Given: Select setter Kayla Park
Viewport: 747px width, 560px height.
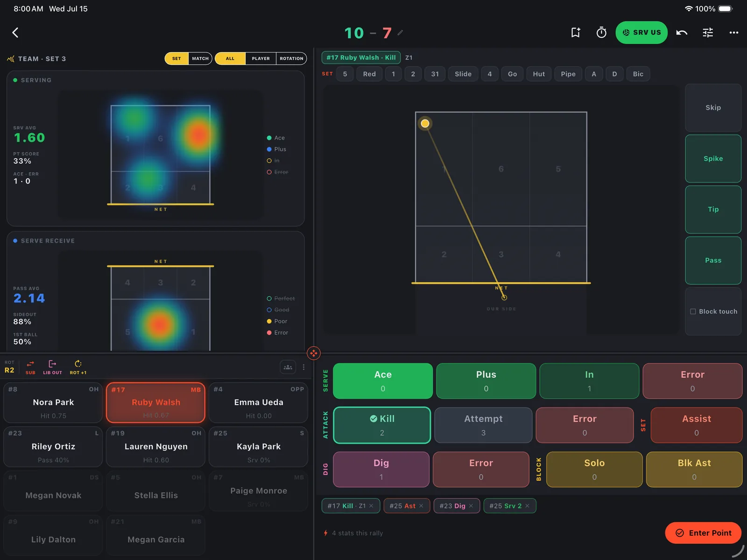Looking at the screenshot, I should (258, 447).
